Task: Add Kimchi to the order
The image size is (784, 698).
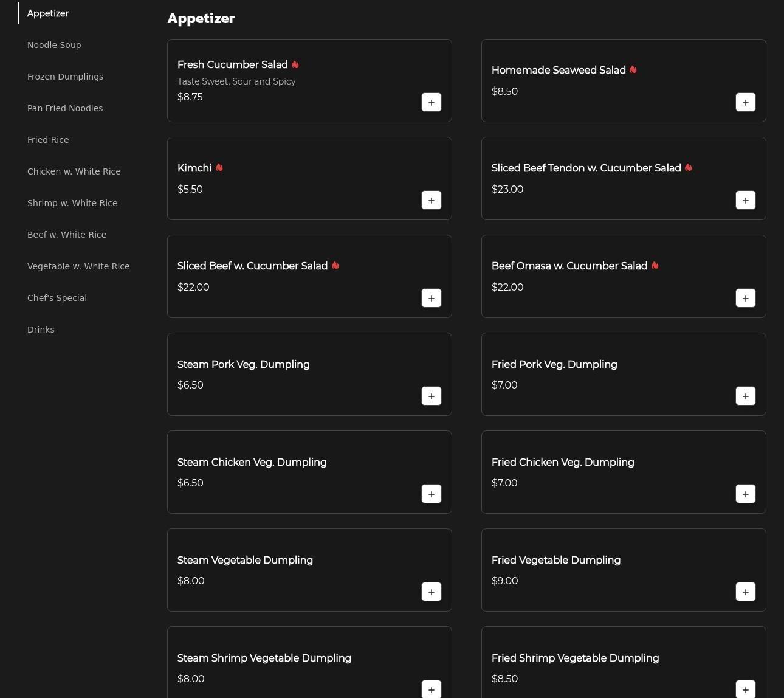Action: [431, 200]
